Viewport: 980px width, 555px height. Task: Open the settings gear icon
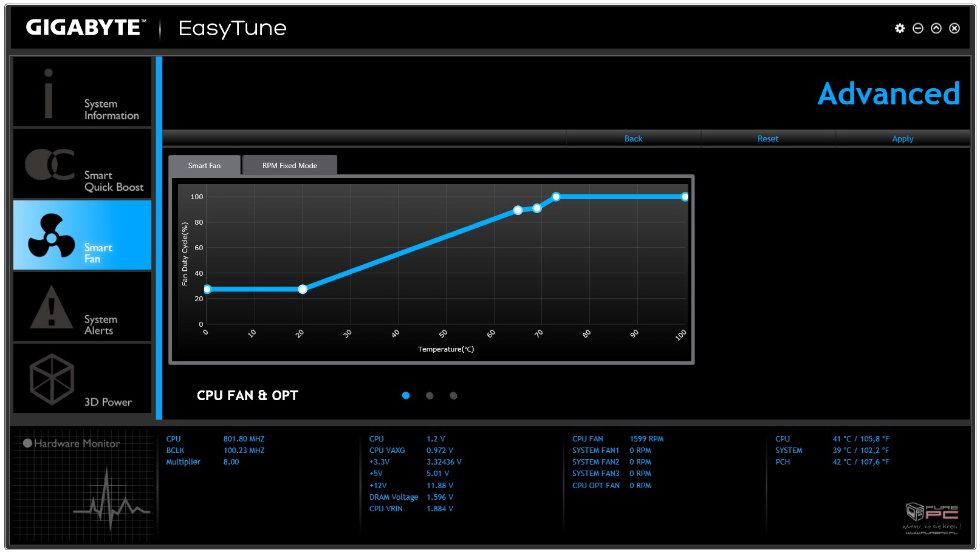900,28
